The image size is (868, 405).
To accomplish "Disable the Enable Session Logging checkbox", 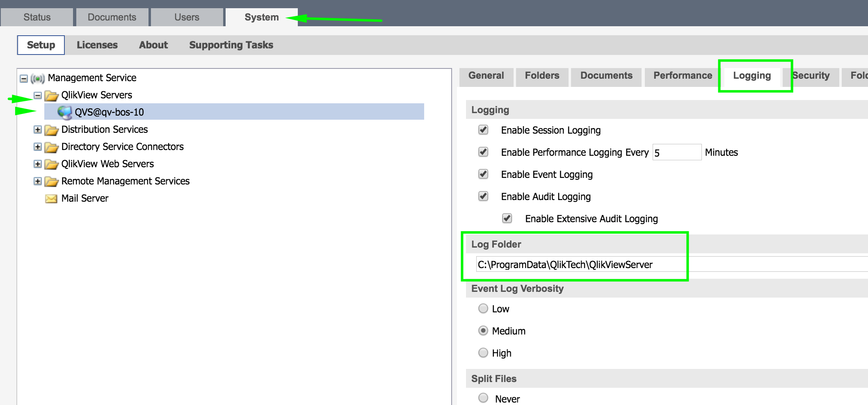I will click(483, 130).
